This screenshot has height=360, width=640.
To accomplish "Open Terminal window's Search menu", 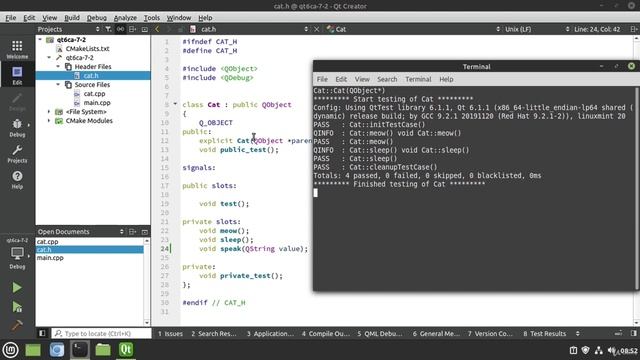I will (x=387, y=79).
